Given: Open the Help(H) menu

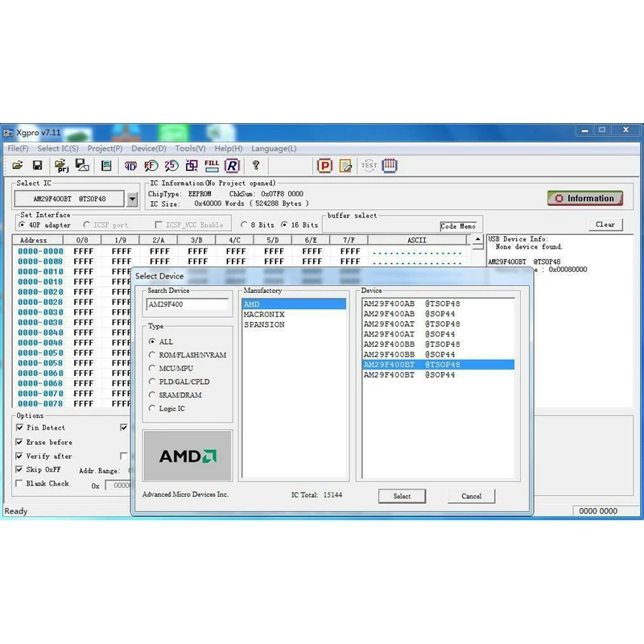Looking at the screenshot, I should [229, 149].
